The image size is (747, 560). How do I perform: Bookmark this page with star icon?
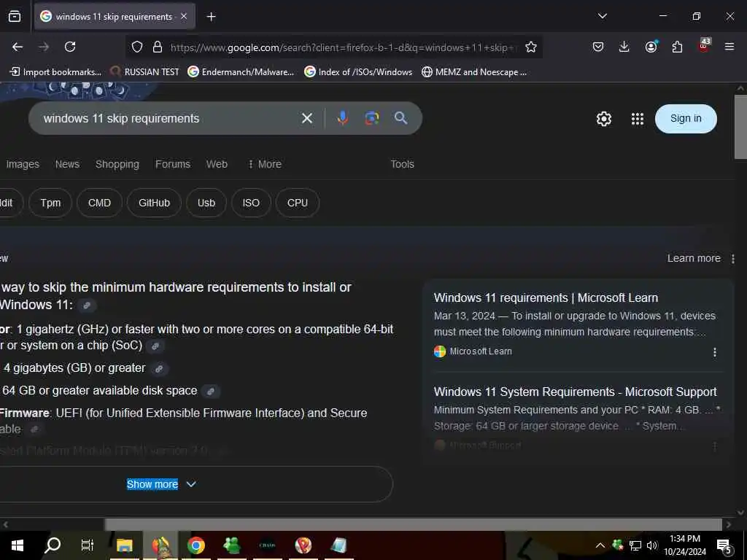(x=531, y=47)
